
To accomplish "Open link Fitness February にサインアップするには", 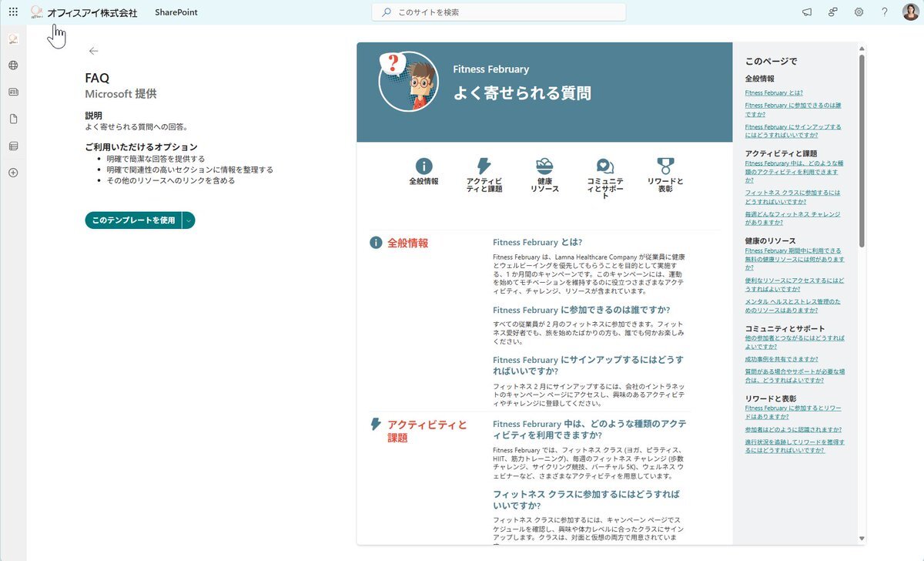I will coord(793,130).
